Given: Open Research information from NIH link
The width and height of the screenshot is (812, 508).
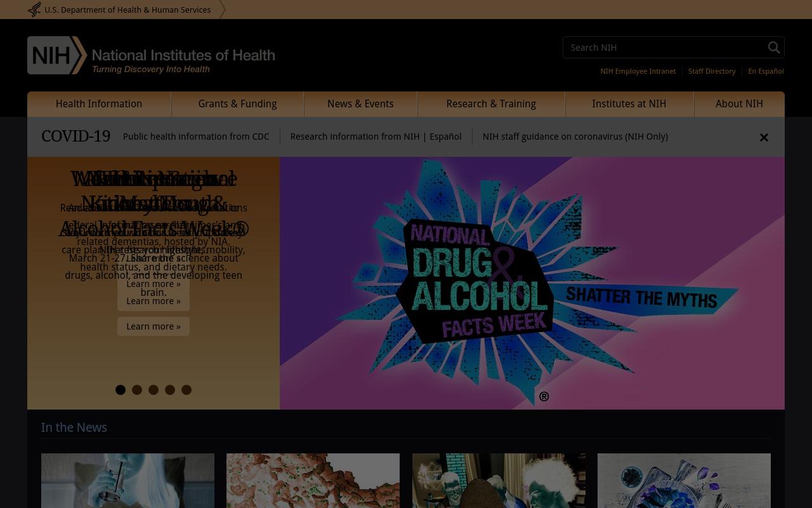Looking at the screenshot, I should coord(355,137).
